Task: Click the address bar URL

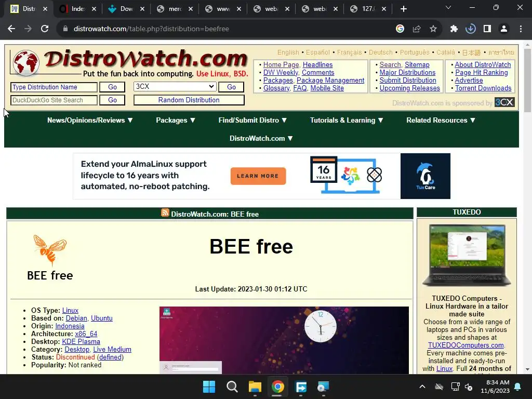Action: click(151, 29)
